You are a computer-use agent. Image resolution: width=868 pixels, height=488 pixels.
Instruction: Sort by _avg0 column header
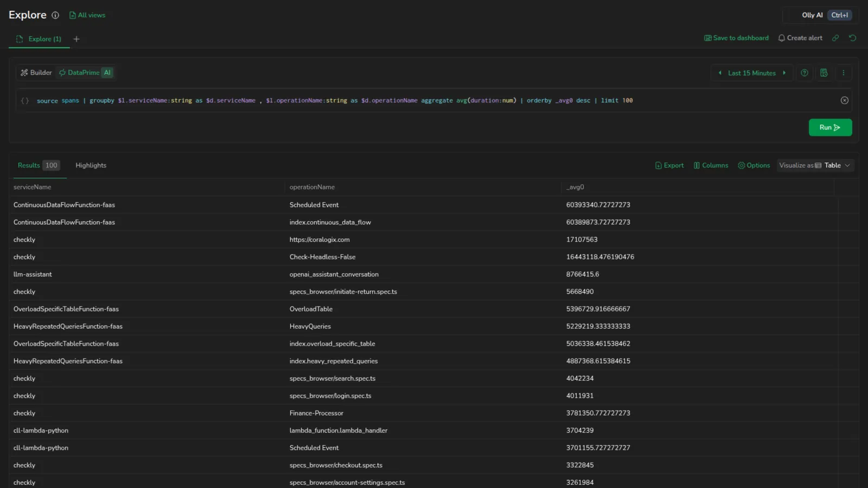click(x=575, y=187)
